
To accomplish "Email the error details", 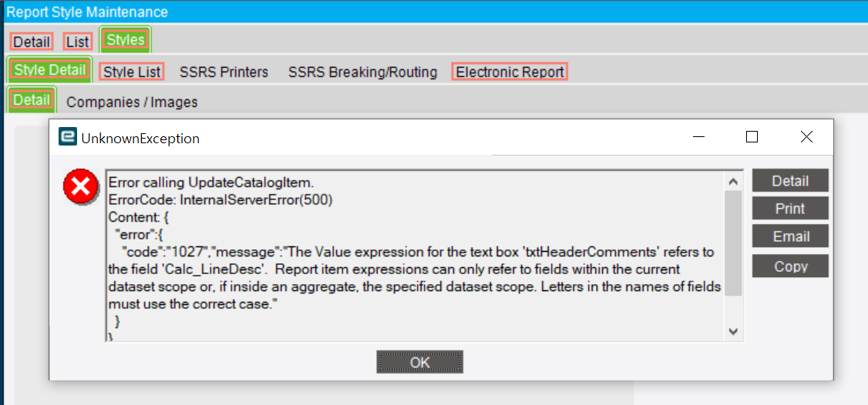I will coord(790,237).
